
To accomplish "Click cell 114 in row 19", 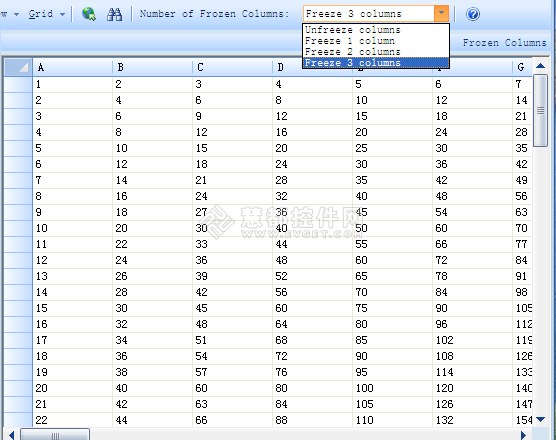I will pos(473,372).
